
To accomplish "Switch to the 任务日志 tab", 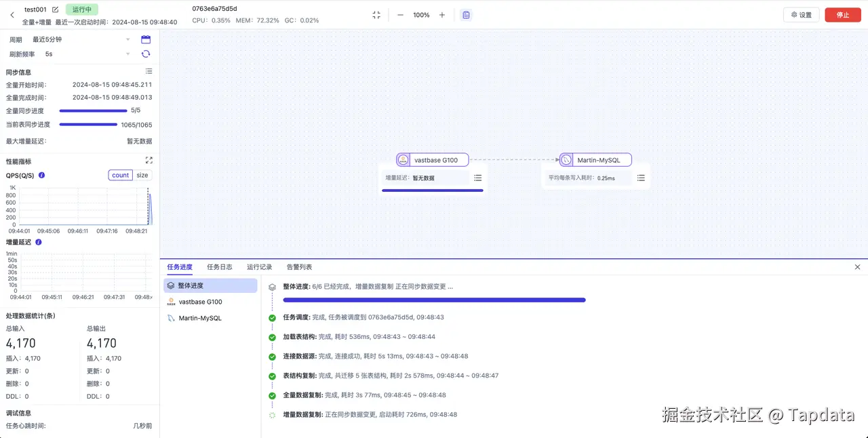I will pyautogui.click(x=220, y=267).
